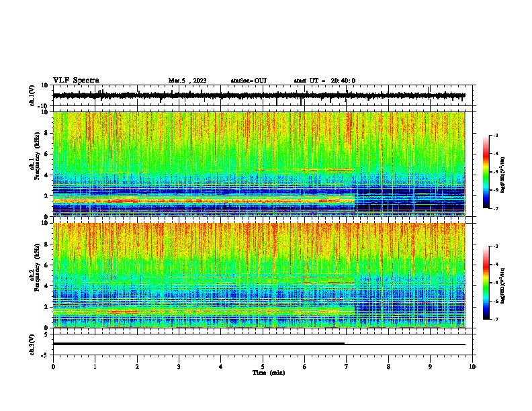Screen dimensions: 532x411
Task: Click the "2" kHz tick on ch.2 frequency axis
Action: [x=46, y=307]
